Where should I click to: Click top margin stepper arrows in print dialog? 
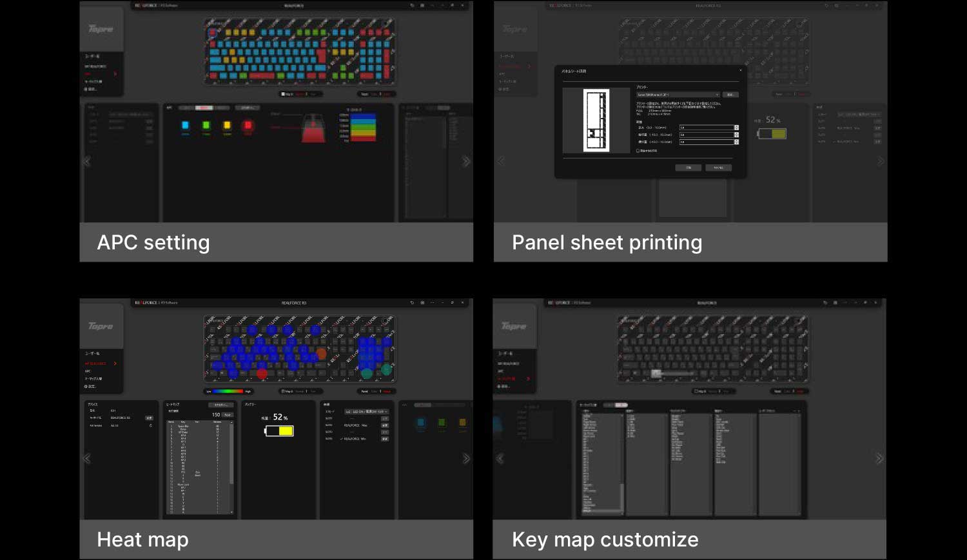pyautogui.click(x=736, y=128)
